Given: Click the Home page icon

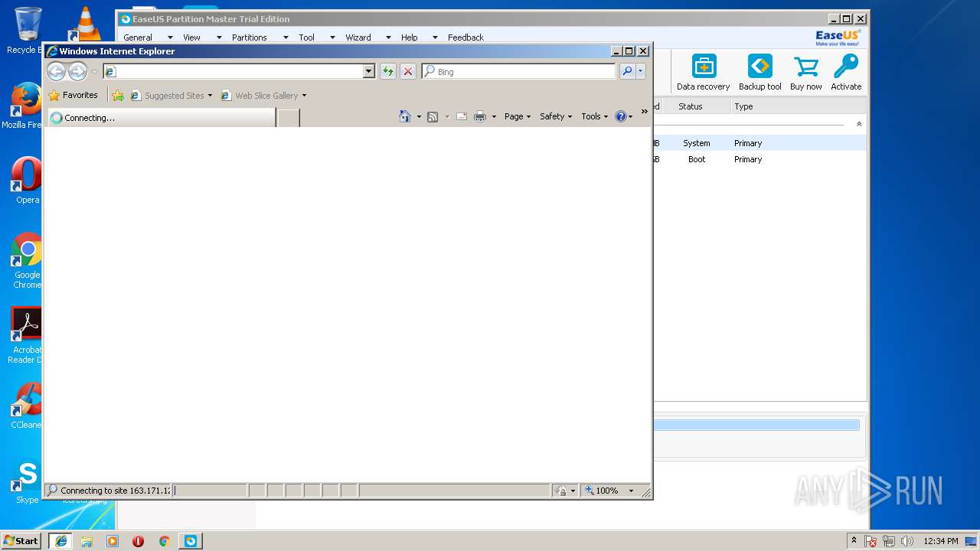Looking at the screenshot, I should tap(405, 116).
